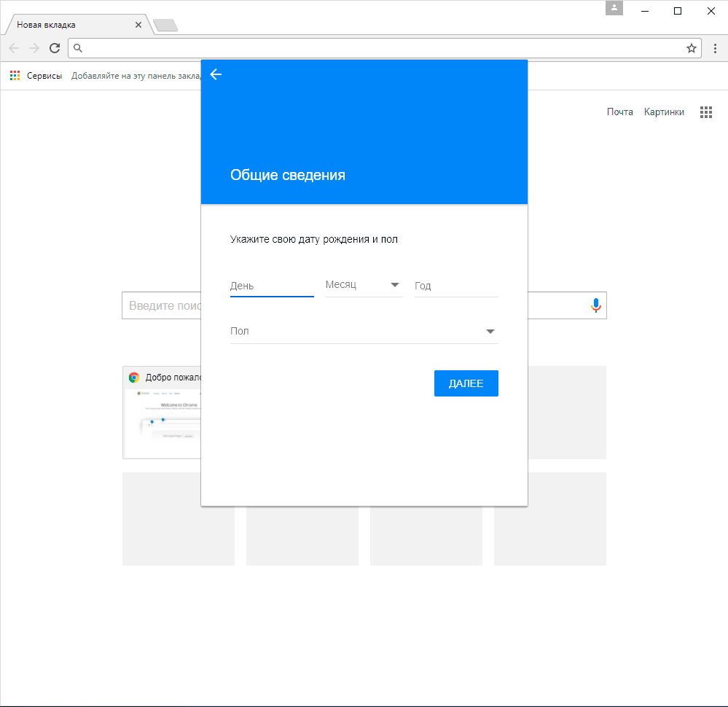Open the Пол dropdown list

point(357,332)
